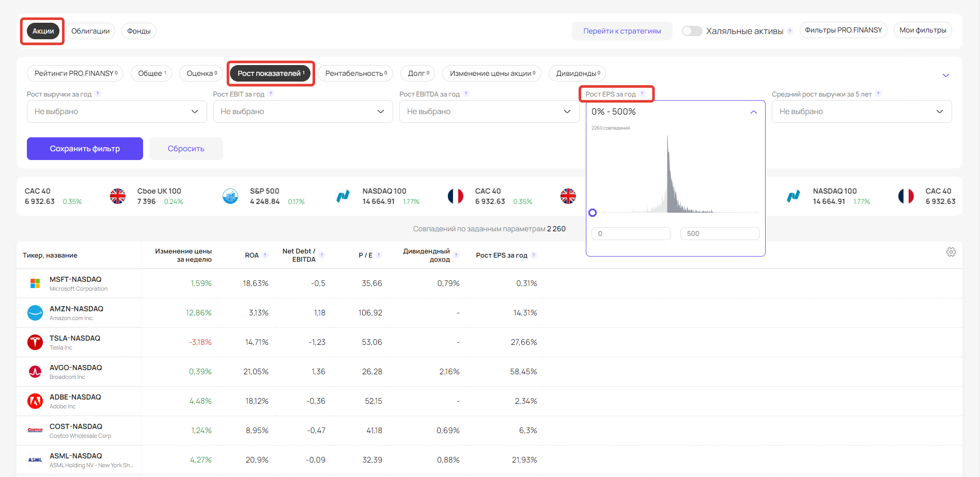Select the Рост показателей filter category
The image size is (980, 477).
[x=271, y=73]
